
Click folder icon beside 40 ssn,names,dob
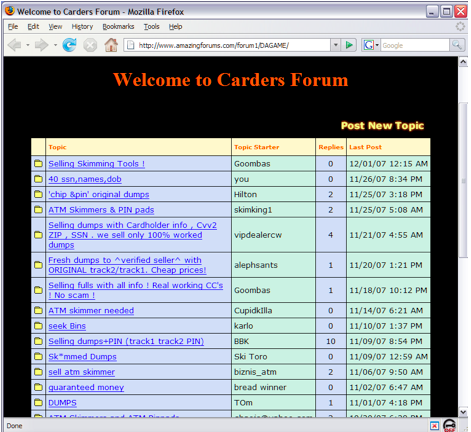(x=38, y=179)
